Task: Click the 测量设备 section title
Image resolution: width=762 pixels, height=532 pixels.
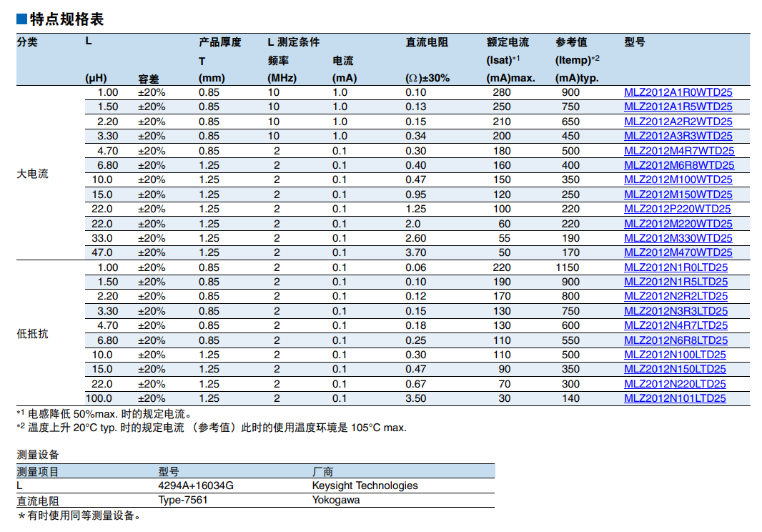Action: point(38,455)
